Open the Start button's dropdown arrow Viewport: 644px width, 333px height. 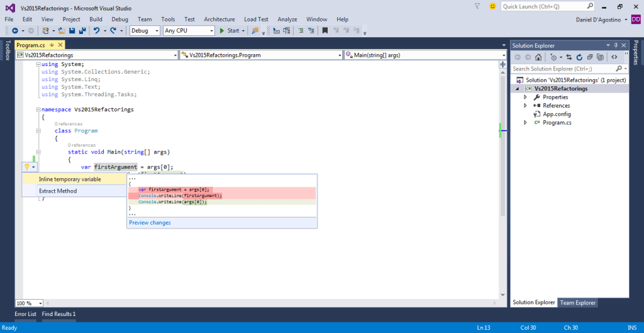[x=243, y=31]
